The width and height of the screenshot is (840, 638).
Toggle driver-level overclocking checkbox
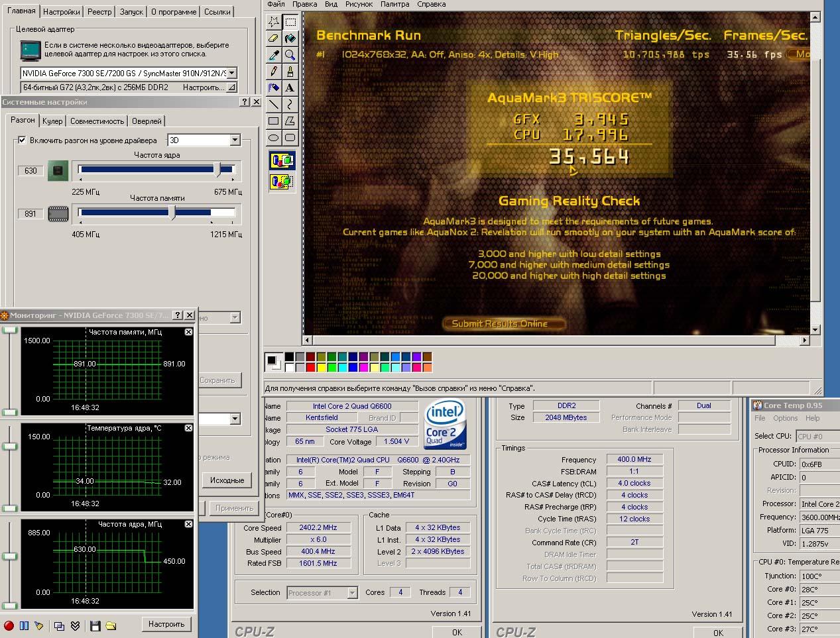click(22, 140)
